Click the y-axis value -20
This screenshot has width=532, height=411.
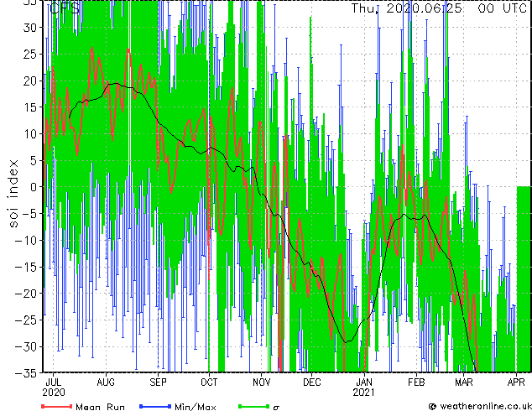coord(27,294)
